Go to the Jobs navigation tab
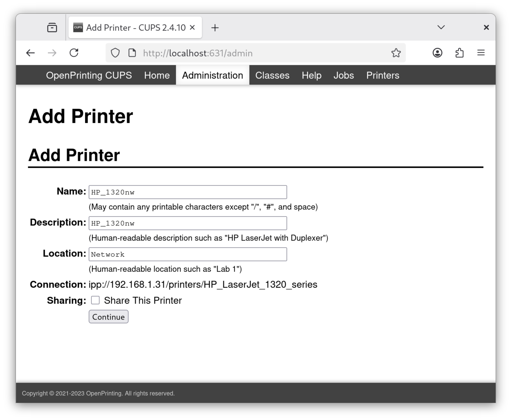511x420 pixels. point(343,75)
